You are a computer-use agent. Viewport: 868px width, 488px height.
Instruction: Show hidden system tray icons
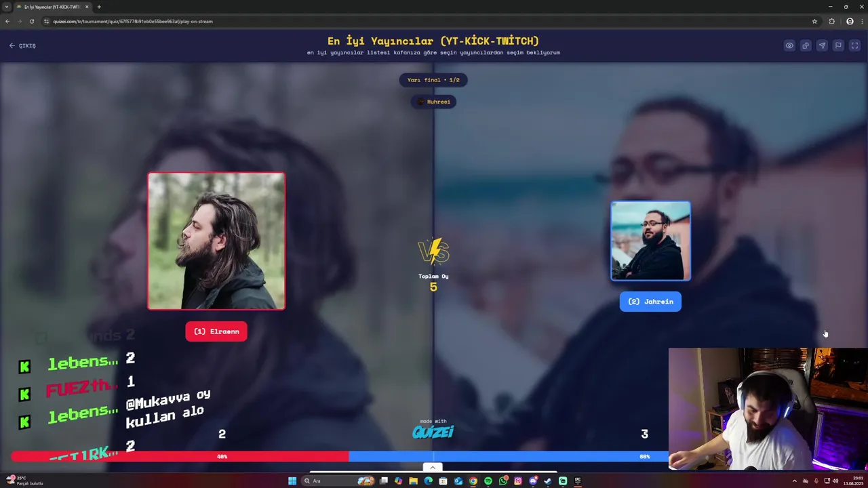tap(794, 481)
